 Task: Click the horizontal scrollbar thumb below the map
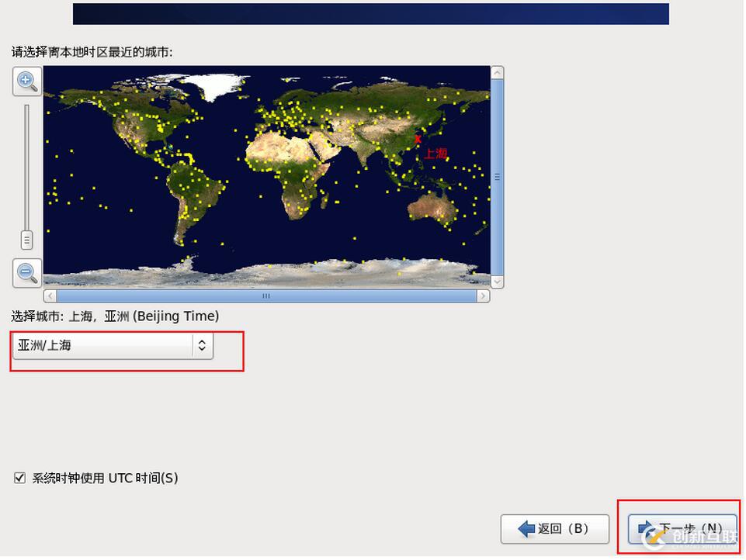265,296
